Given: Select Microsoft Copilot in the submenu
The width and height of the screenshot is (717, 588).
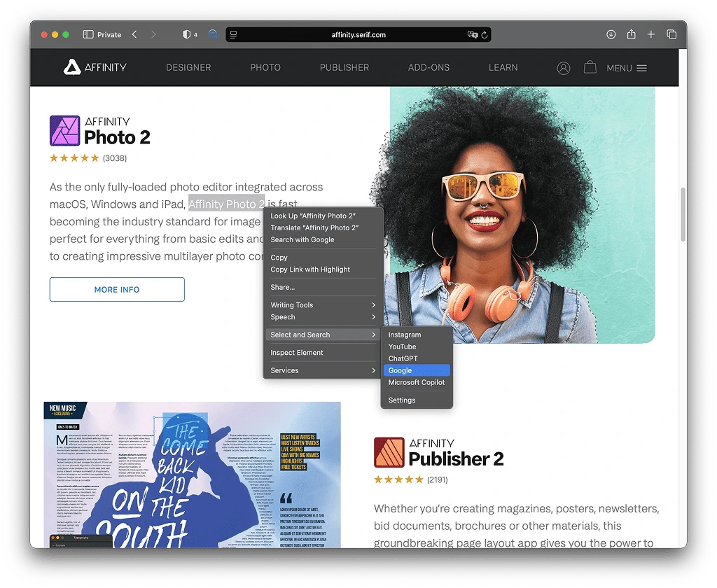Looking at the screenshot, I should (x=417, y=382).
